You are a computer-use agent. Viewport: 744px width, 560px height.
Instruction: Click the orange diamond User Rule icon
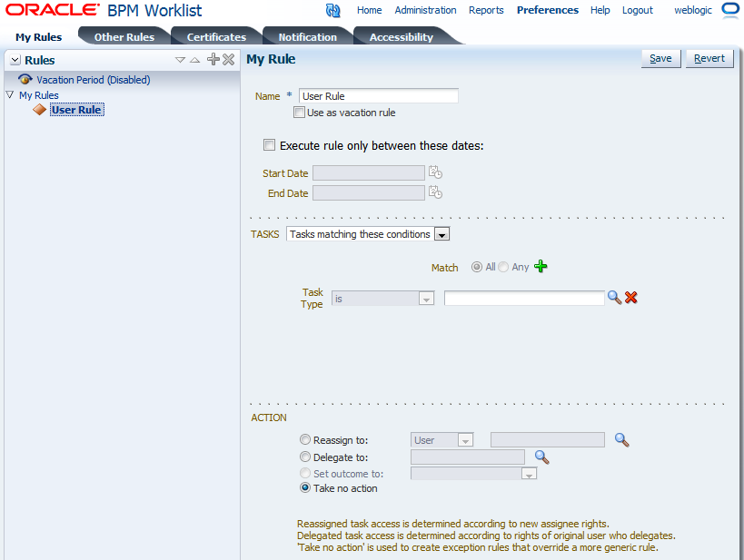point(40,110)
